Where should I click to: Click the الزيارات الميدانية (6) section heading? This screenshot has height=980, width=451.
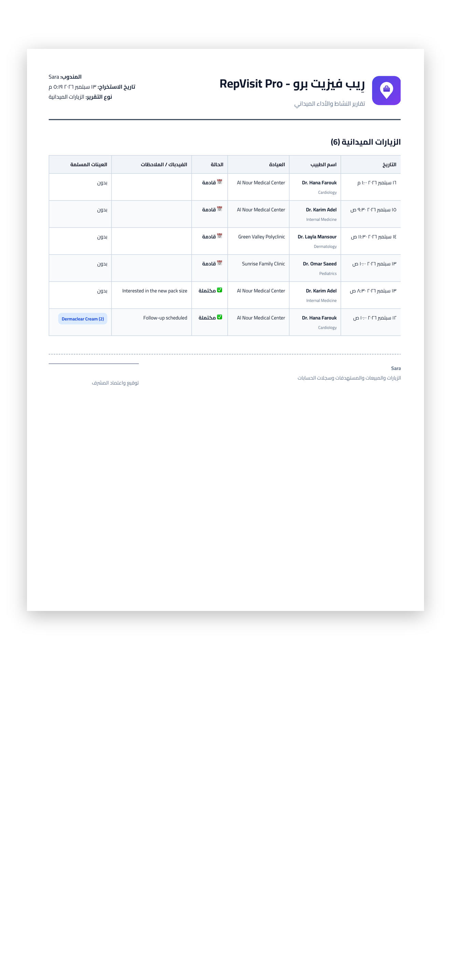click(366, 142)
